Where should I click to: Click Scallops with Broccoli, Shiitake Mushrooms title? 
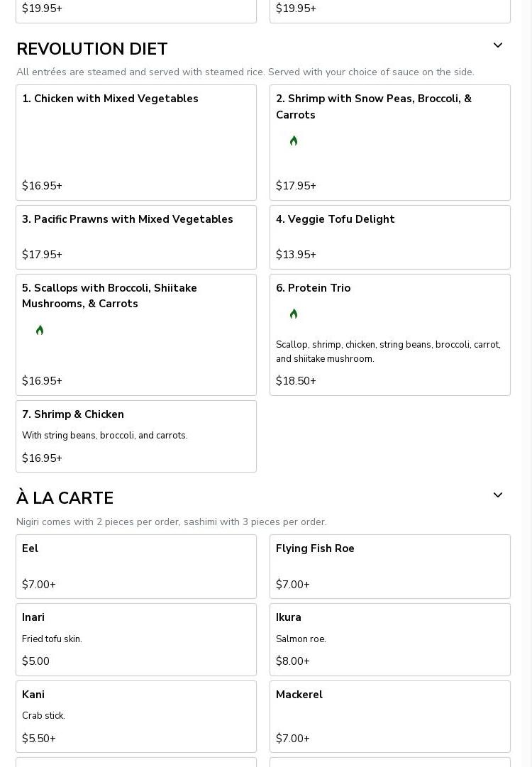pyautogui.click(x=109, y=296)
